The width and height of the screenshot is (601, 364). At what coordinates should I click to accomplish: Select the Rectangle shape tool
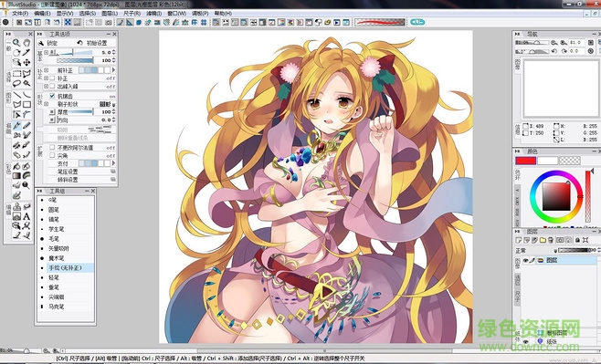pos(26,104)
